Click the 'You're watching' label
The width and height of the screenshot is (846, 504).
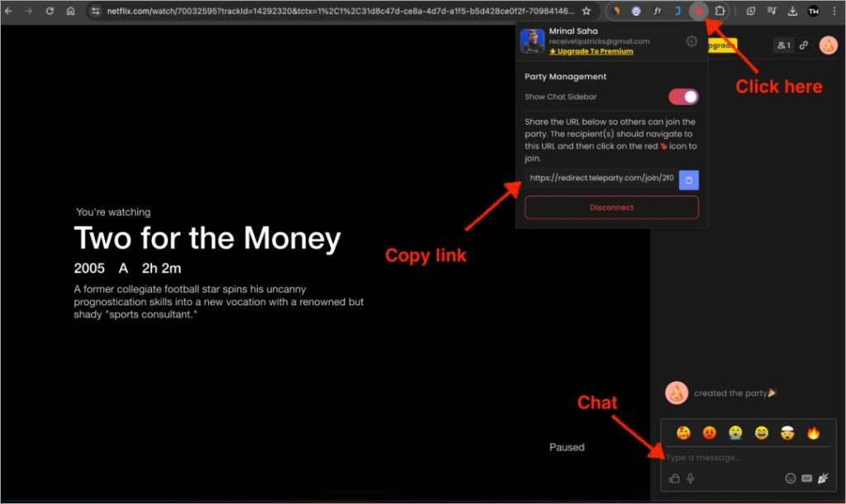click(x=113, y=212)
